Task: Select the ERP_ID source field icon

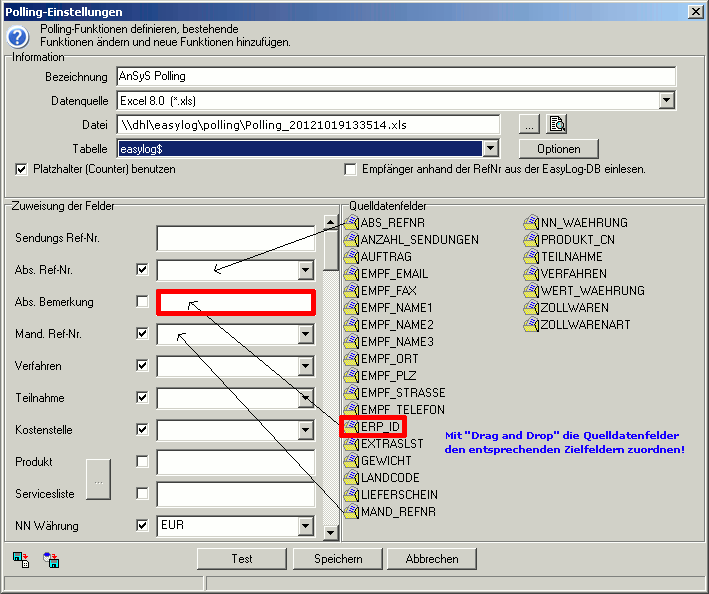Action: pyautogui.click(x=351, y=426)
